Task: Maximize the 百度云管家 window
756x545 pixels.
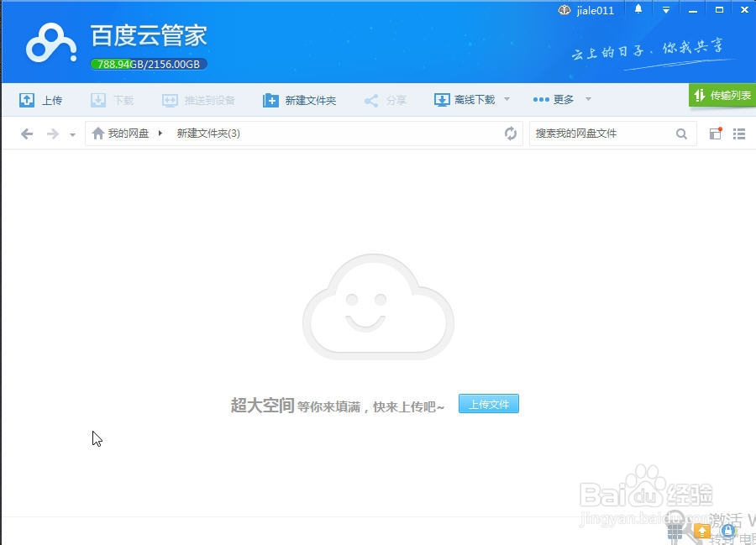Action: pyautogui.click(x=719, y=9)
